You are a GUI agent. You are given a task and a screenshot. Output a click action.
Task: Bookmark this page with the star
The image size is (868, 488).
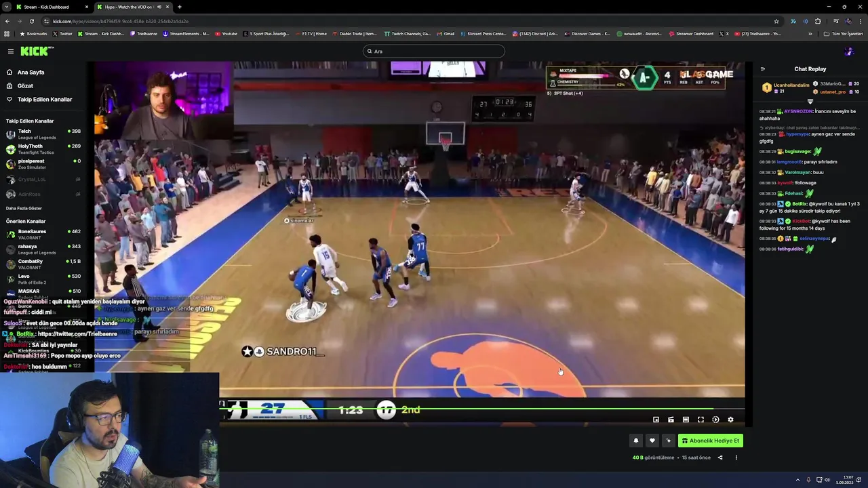(776, 21)
